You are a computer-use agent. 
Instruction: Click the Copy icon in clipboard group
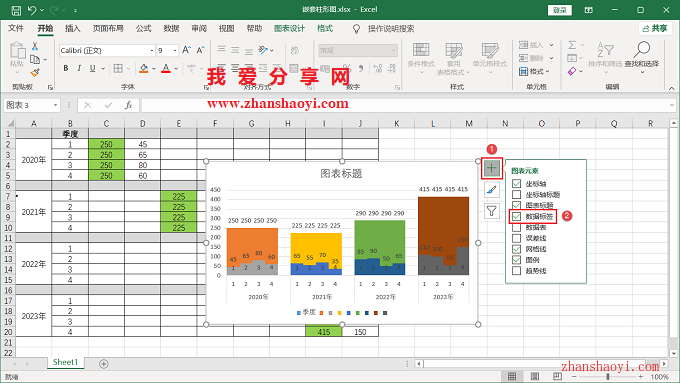point(35,59)
